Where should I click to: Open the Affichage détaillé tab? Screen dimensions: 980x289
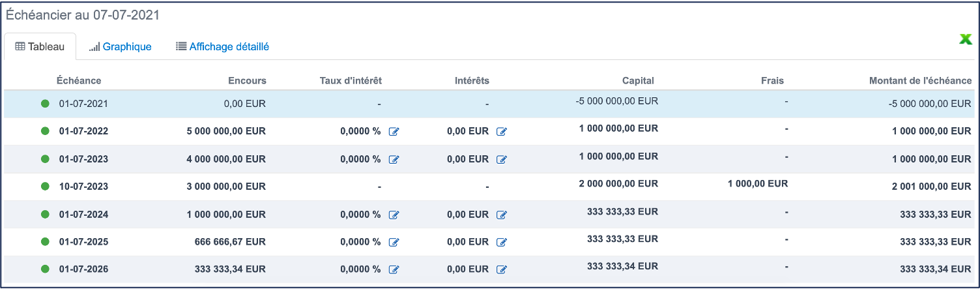pyautogui.click(x=222, y=47)
